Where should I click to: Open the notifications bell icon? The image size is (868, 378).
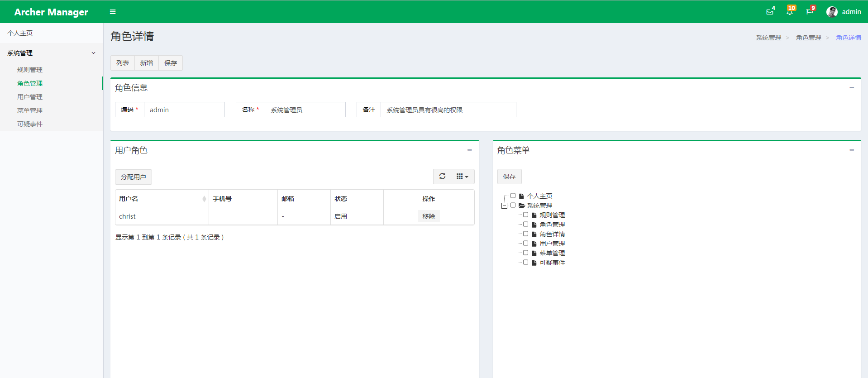(789, 12)
